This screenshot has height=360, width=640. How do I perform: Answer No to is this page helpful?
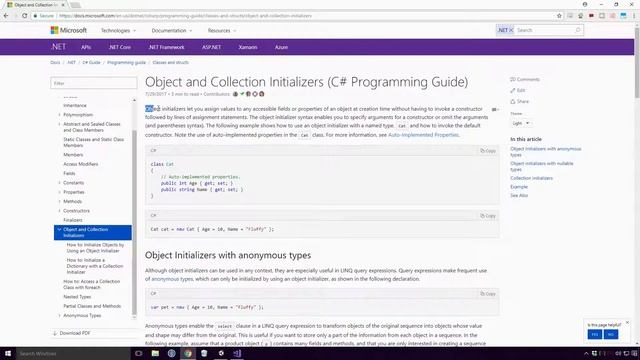click(611, 334)
